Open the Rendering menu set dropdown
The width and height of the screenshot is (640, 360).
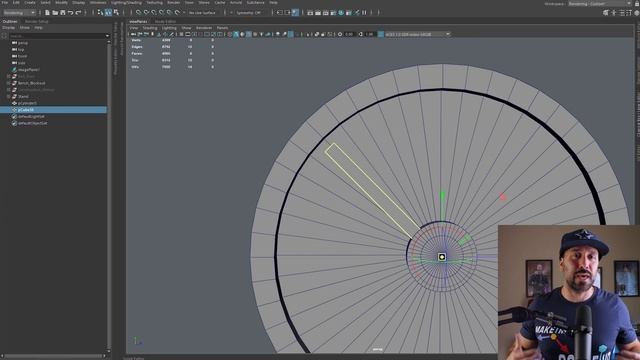tap(19, 13)
